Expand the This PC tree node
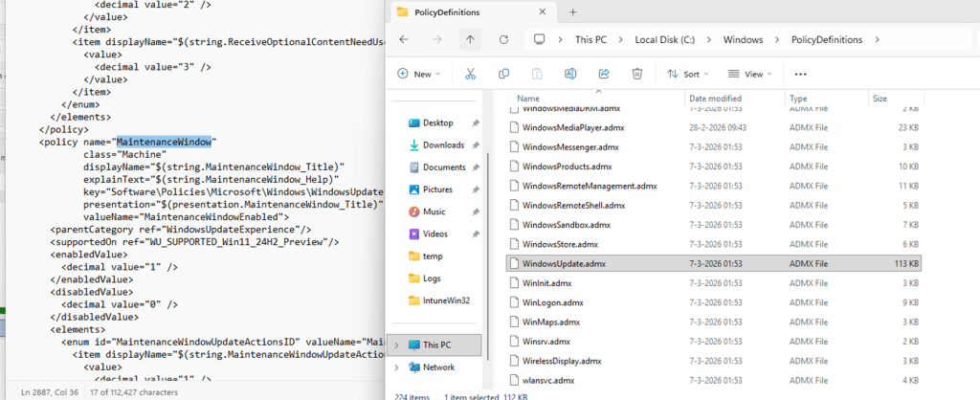Screen dimensions: 980x400 tap(394, 344)
